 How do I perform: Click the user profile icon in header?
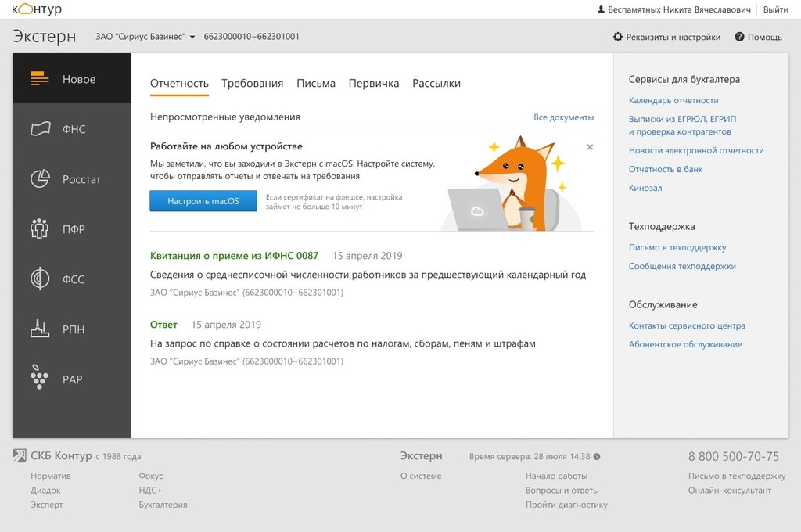602,9
